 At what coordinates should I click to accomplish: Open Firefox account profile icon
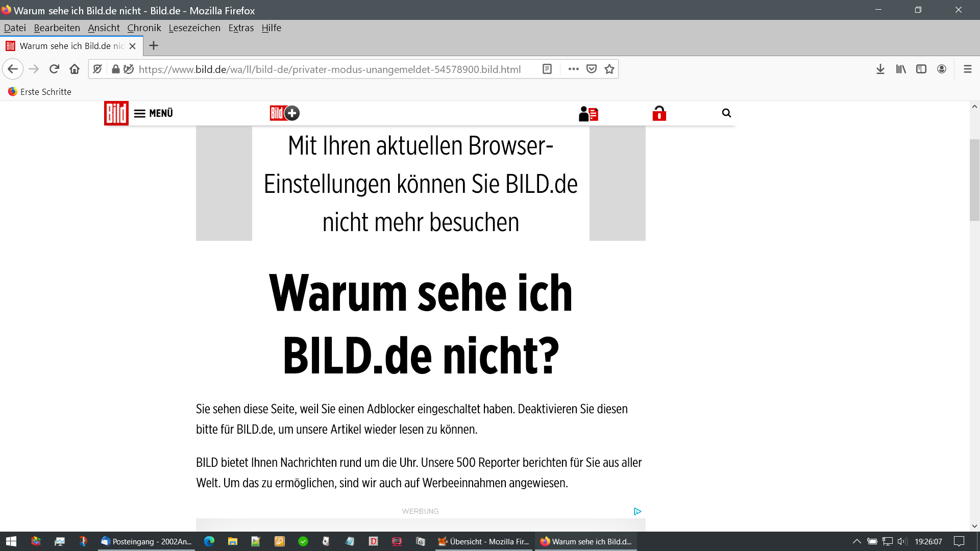tap(942, 69)
